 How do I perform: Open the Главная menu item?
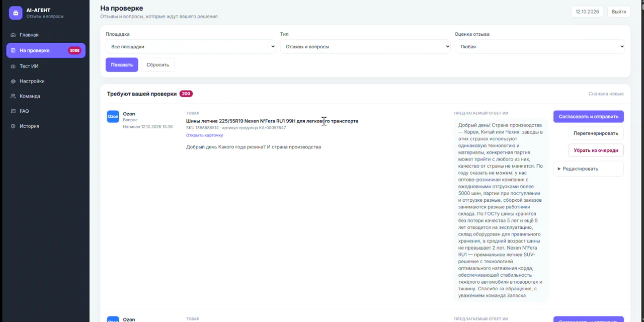[46, 35]
